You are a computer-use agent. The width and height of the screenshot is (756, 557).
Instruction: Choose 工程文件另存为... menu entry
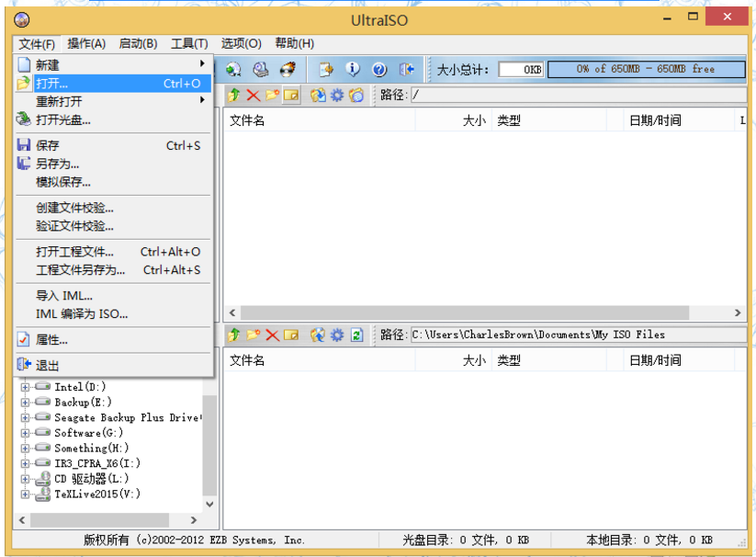(113, 270)
